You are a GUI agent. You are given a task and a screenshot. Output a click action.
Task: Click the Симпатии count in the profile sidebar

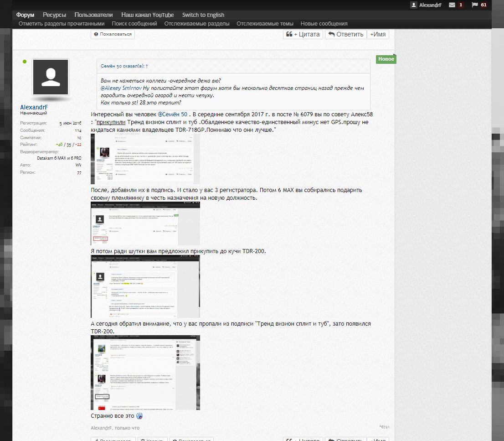point(79,138)
